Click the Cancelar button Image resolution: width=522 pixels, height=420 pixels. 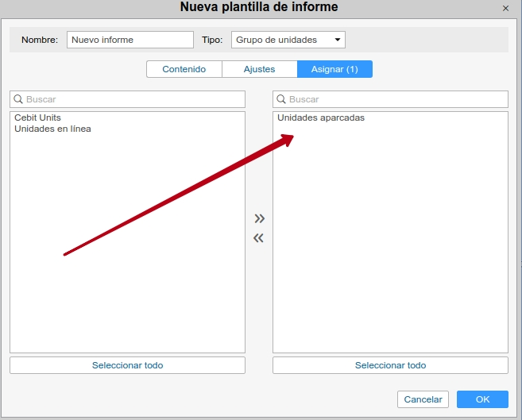423,399
